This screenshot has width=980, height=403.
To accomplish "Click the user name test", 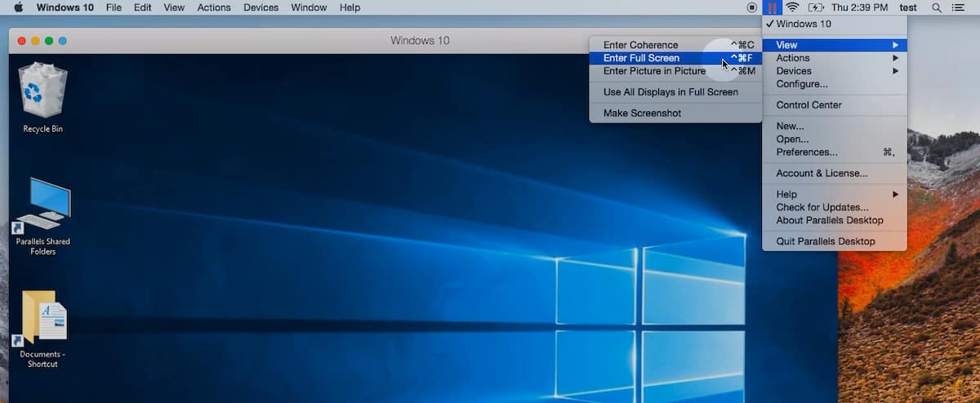I will 908,7.
